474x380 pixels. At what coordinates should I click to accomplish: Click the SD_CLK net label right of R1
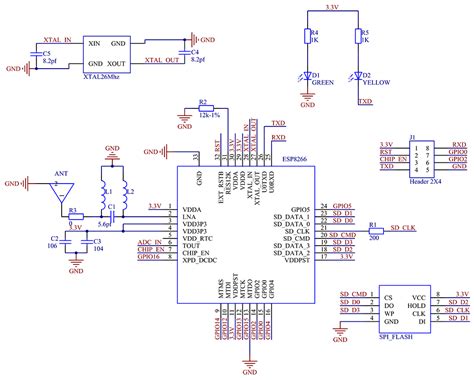[403, 228]
